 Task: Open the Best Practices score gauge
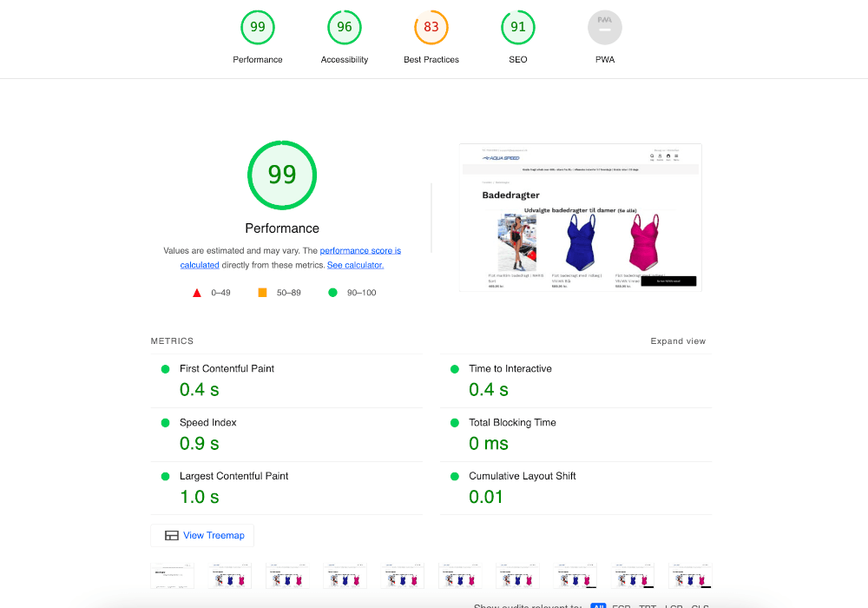tap(431, 28)
